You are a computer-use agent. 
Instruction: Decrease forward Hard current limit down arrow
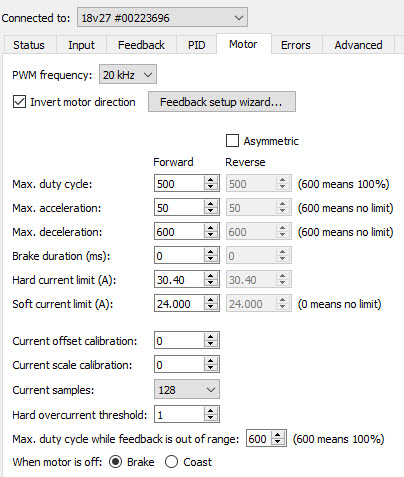[210, 283]
